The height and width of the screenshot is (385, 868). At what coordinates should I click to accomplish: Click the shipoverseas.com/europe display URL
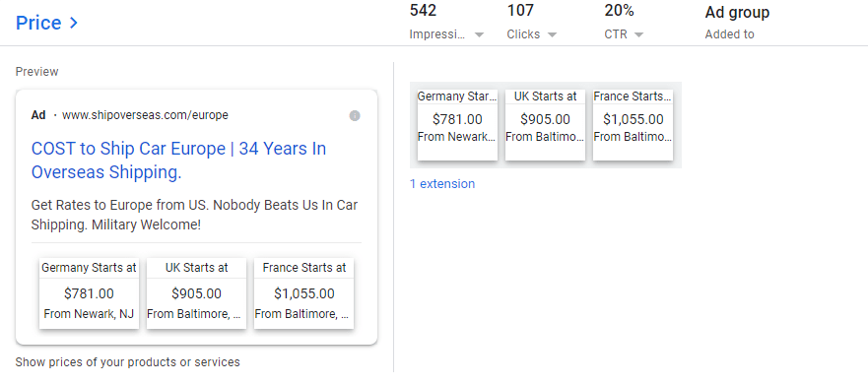pos(145,115)
